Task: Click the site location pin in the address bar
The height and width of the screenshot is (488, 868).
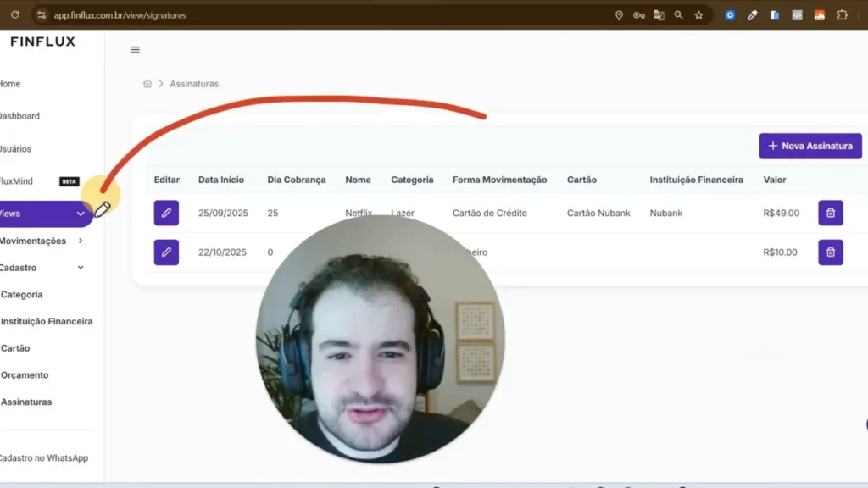Action: tap(620, 14)
